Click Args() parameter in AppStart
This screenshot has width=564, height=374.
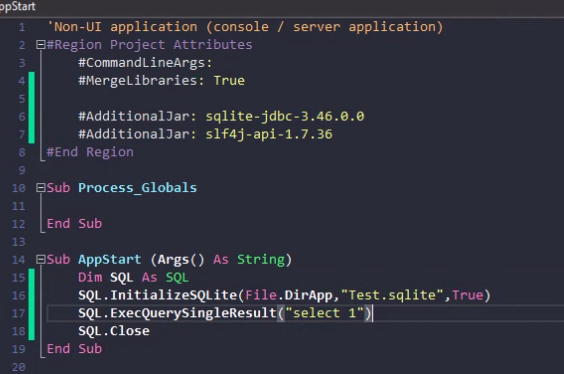click(x=181, y=259)
